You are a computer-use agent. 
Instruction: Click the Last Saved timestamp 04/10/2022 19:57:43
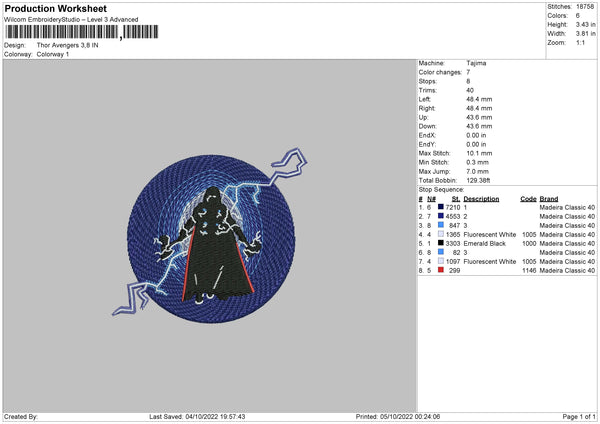215,417
